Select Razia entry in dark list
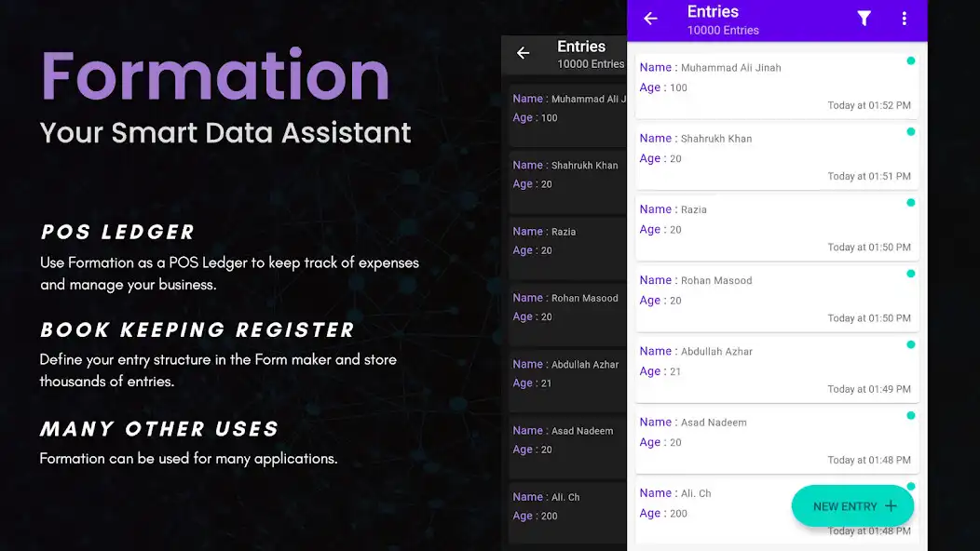 click(x=567, y=248)
